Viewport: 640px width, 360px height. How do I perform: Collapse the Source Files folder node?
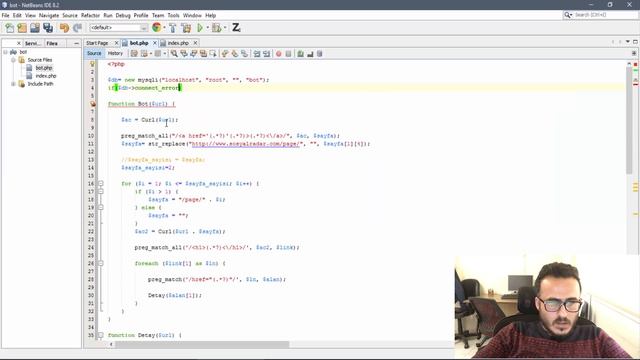click(13, 60)
